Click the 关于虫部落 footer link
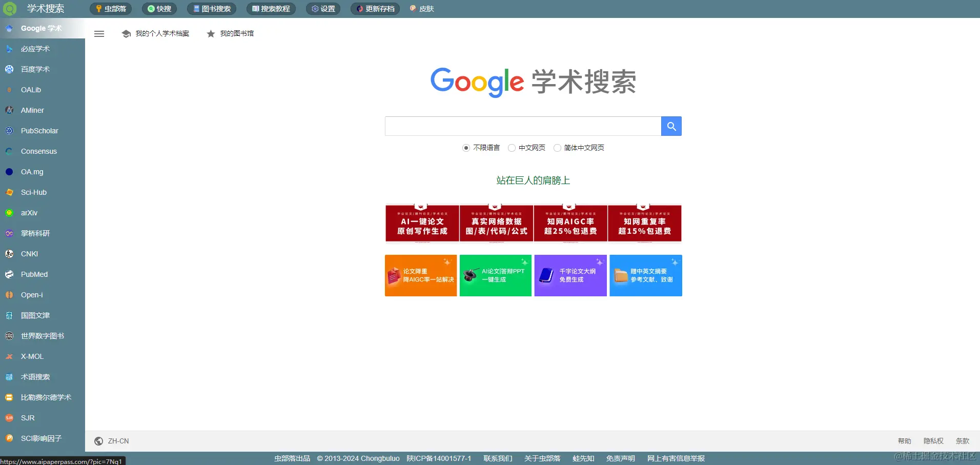The width and height of the screenshot is (980, 465). pos(542,458)
